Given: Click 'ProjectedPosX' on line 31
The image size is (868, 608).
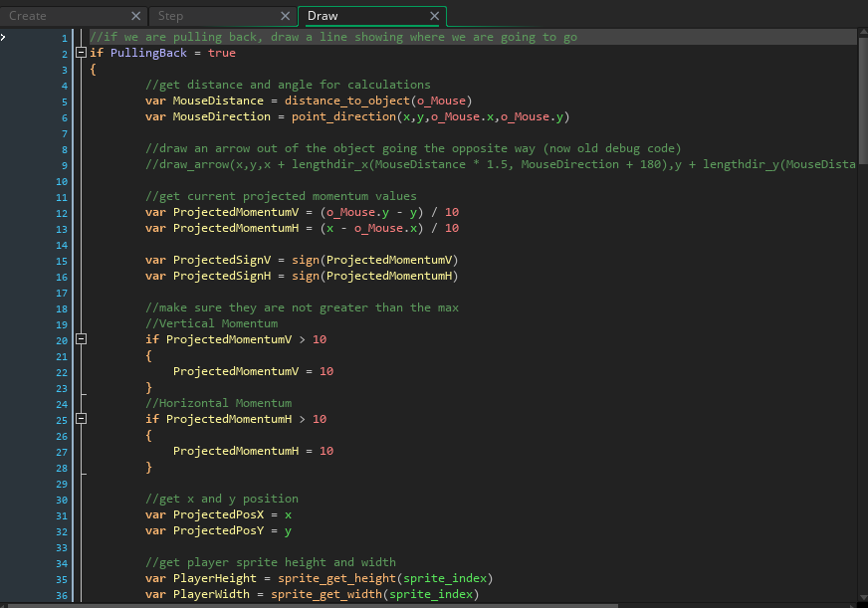Looking at the screenshot, I should pyautogui.click(x=218, y=515).
